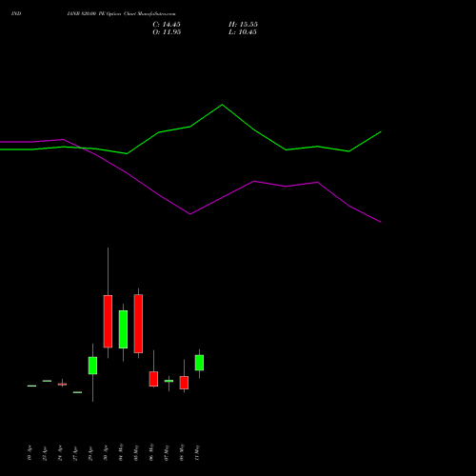Select the green candle above 11 May
This screenshot has height=476, width=476.
click(x=199, y=363)
